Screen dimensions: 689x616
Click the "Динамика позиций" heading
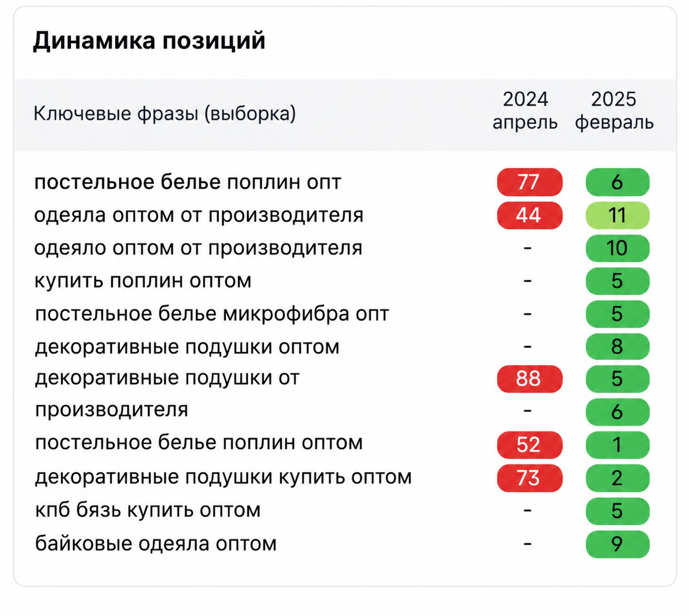[149, 41]
